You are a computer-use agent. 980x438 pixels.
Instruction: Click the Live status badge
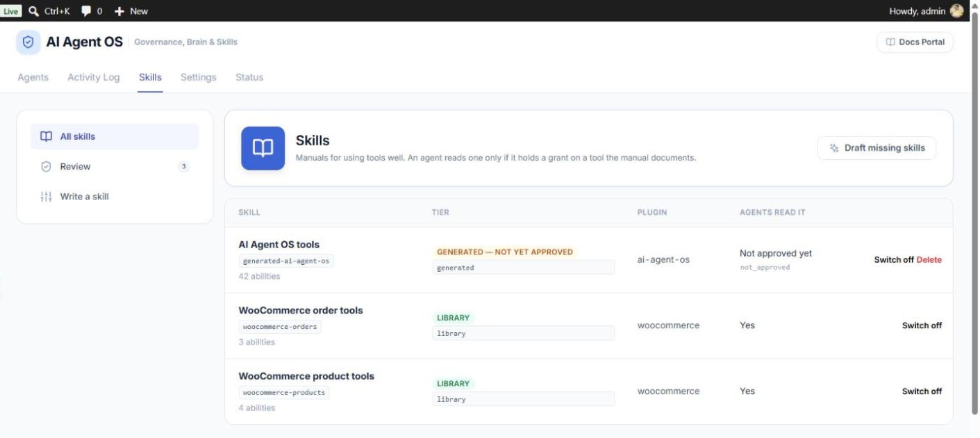(11, 11)
